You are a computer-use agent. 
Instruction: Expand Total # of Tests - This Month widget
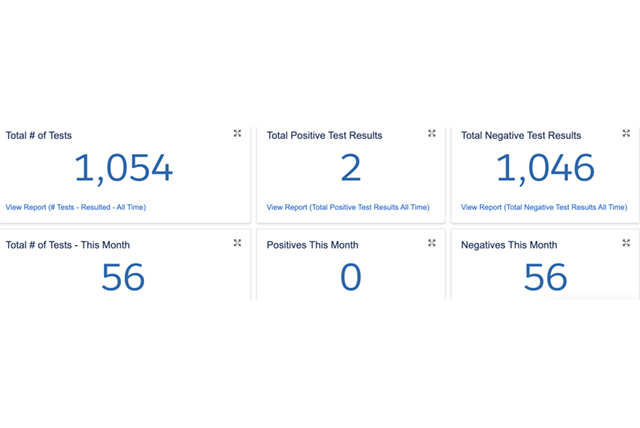point(237,243)
